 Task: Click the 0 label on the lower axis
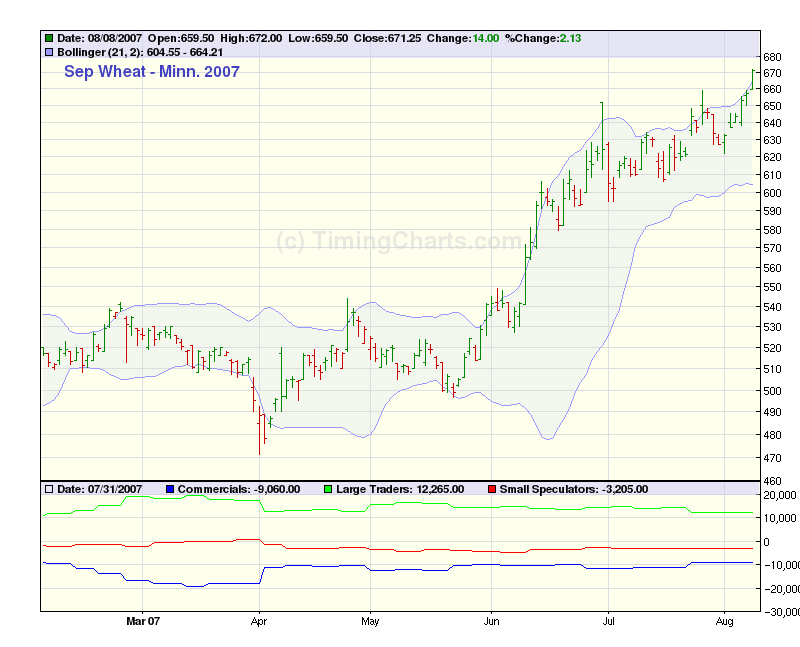pos(766,542)
